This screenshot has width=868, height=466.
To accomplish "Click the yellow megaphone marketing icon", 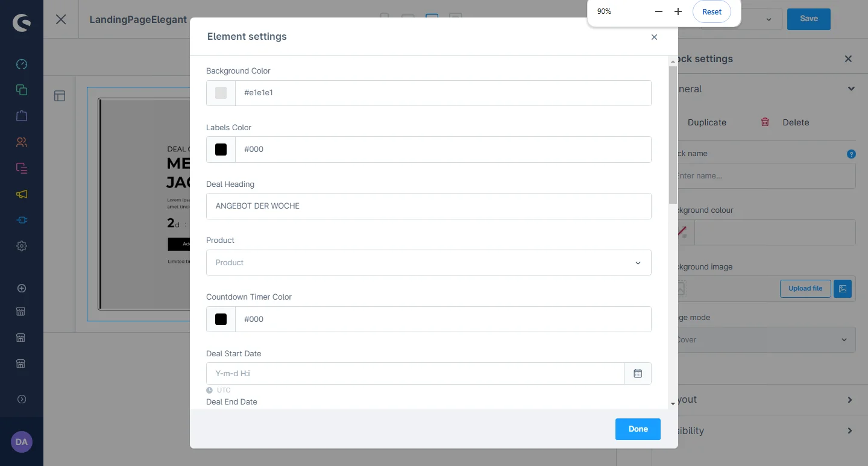I will (22, 194).
